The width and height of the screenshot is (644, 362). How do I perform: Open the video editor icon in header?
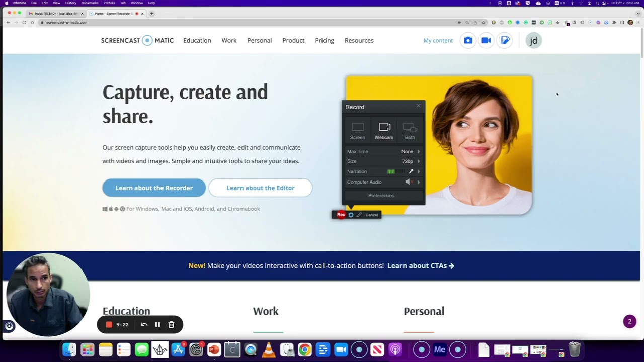pos(505,40)
